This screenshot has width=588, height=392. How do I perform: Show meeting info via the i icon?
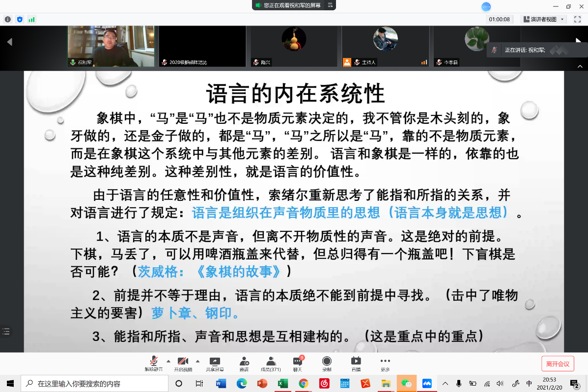point(8,20)
